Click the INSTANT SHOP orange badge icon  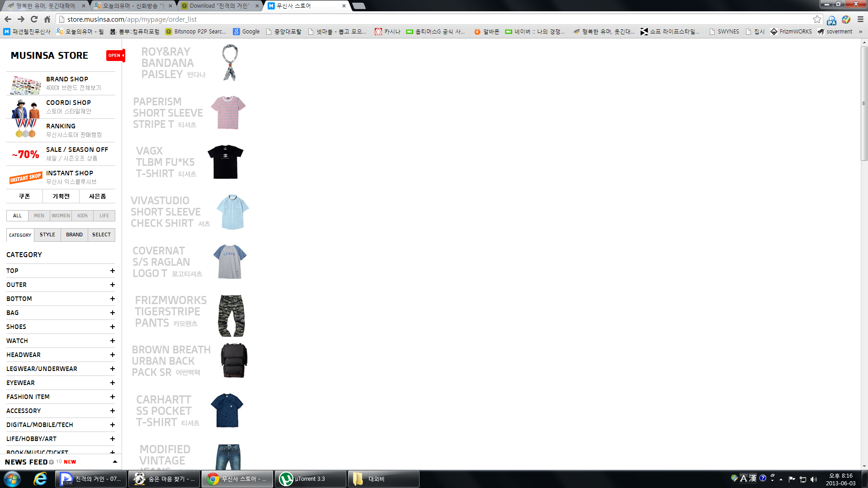tap(26, 178)
